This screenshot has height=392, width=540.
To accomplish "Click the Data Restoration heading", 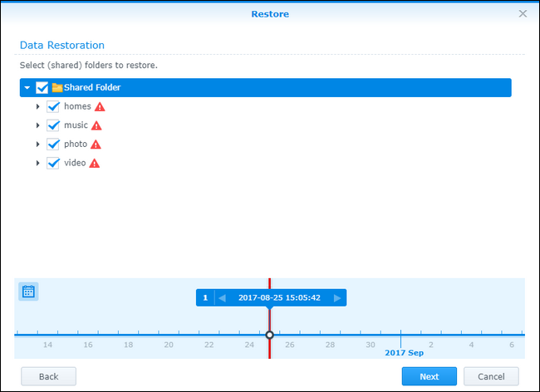I will (62, 45).
